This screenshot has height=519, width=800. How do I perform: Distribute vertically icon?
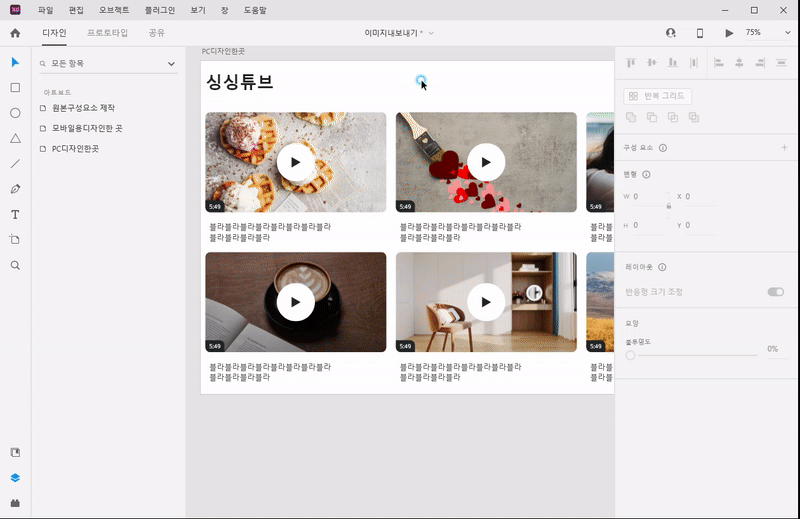click(781, 63)
